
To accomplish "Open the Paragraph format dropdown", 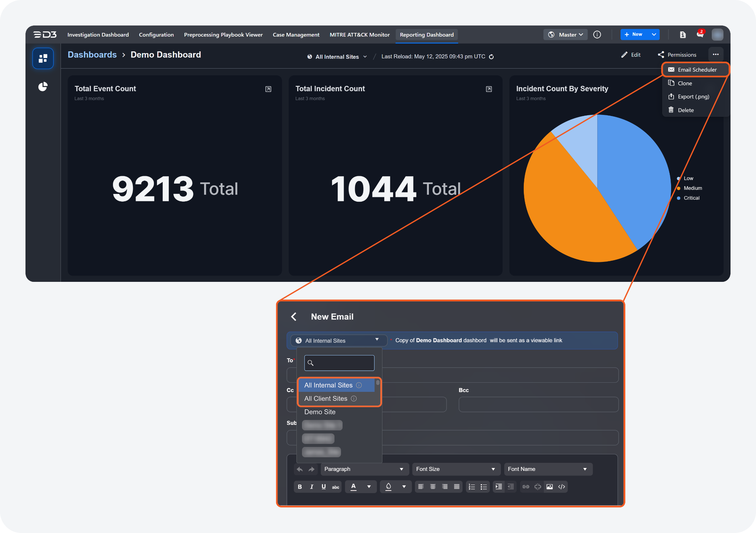I will click(364, 469).
